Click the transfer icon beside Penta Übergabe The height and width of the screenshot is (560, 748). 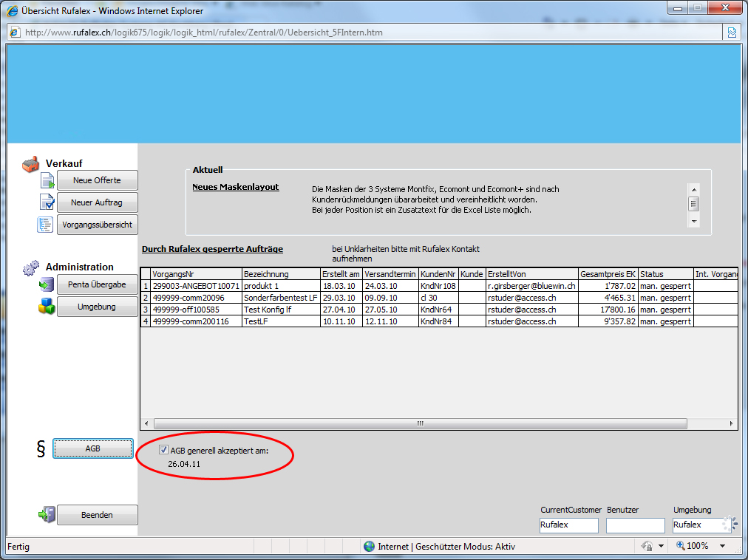click(x=47, y=284)
